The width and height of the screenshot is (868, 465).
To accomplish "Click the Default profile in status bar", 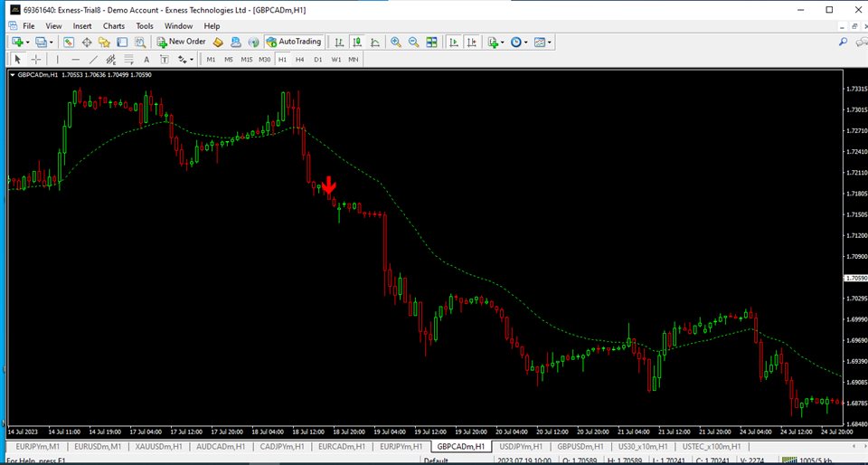I will click(436, 460).
